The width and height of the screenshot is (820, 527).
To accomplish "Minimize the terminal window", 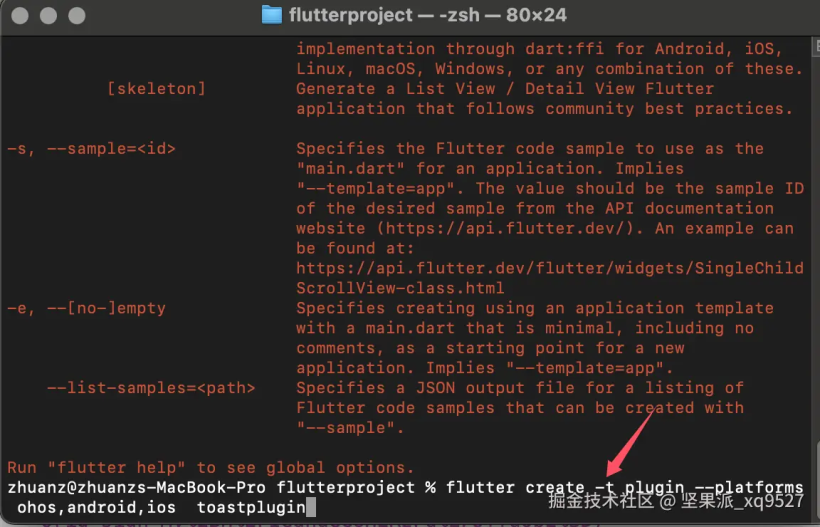I will coord(46,16).
